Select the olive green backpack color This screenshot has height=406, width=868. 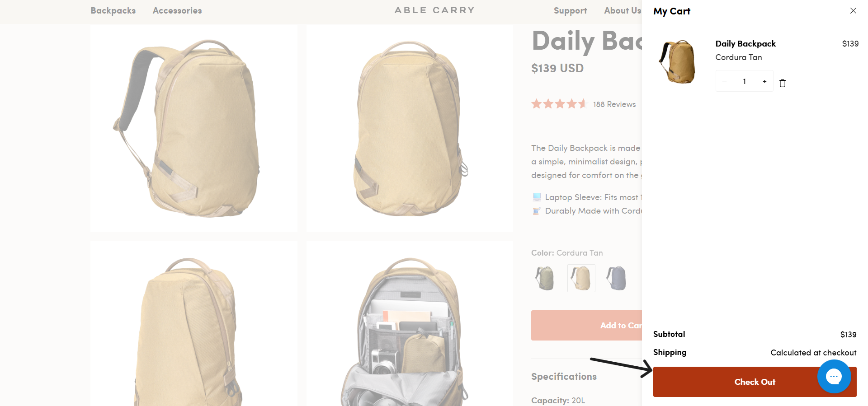point(545,278)
